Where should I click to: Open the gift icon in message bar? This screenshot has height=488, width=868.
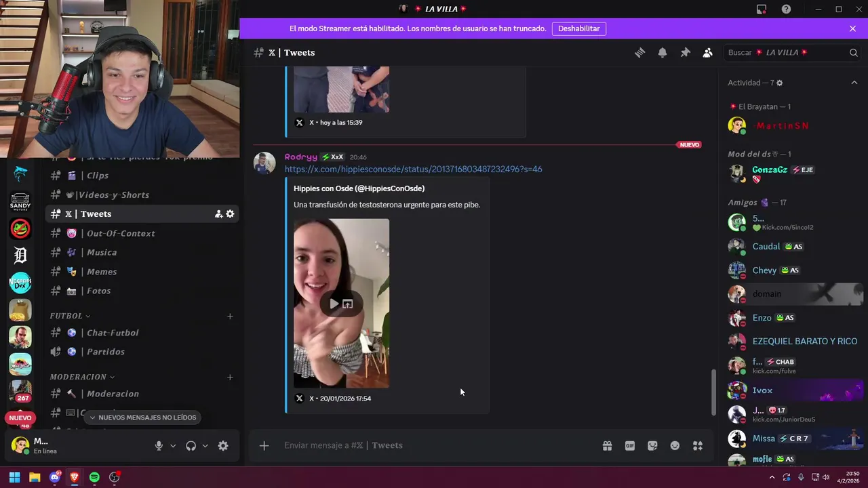[607, 445]
